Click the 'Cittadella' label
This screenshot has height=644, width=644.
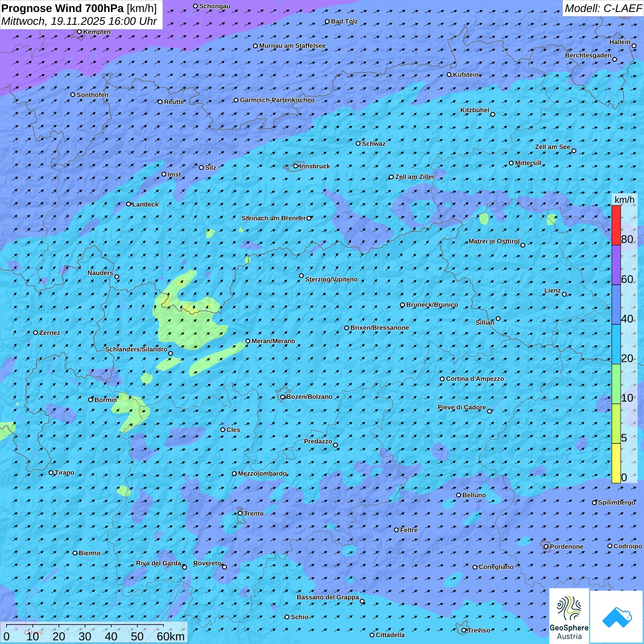390,635
